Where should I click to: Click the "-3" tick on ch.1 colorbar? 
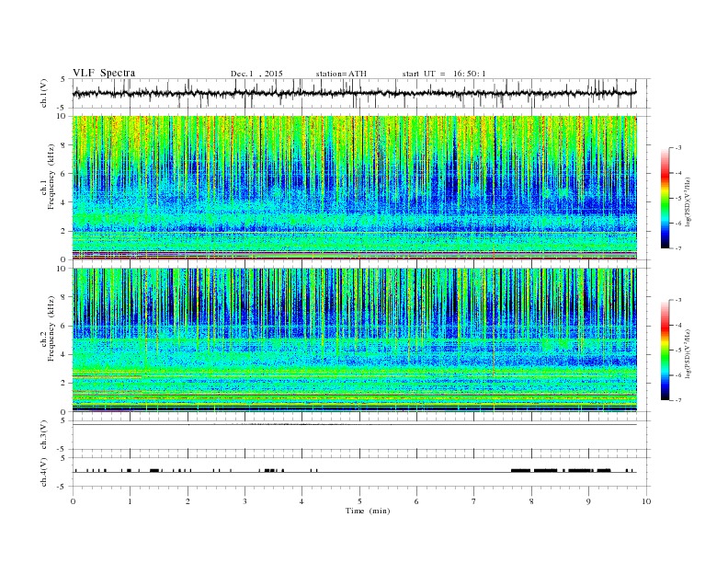pyautogui.click(x=677, y=148)
